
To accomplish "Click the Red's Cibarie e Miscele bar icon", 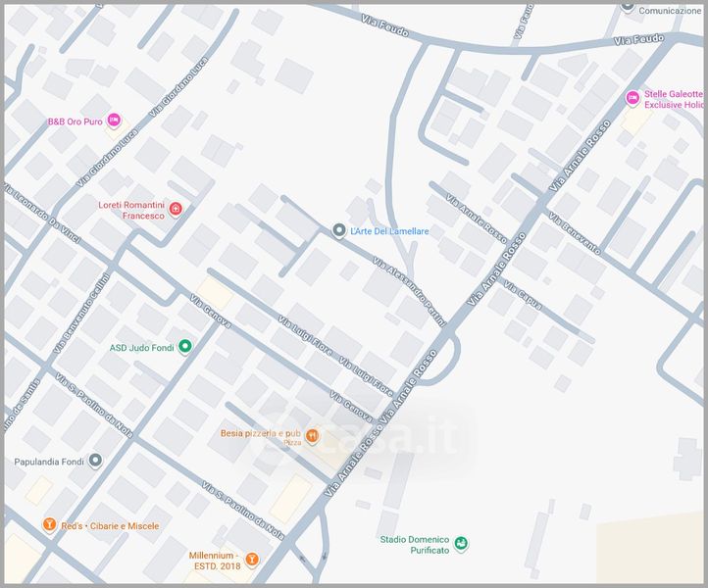I will (x=49, y=525).
